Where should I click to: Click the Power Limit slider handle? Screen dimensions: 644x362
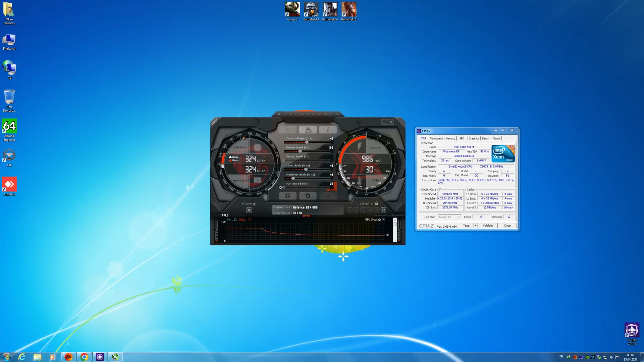pyautogui.click(x=300, y=152)
